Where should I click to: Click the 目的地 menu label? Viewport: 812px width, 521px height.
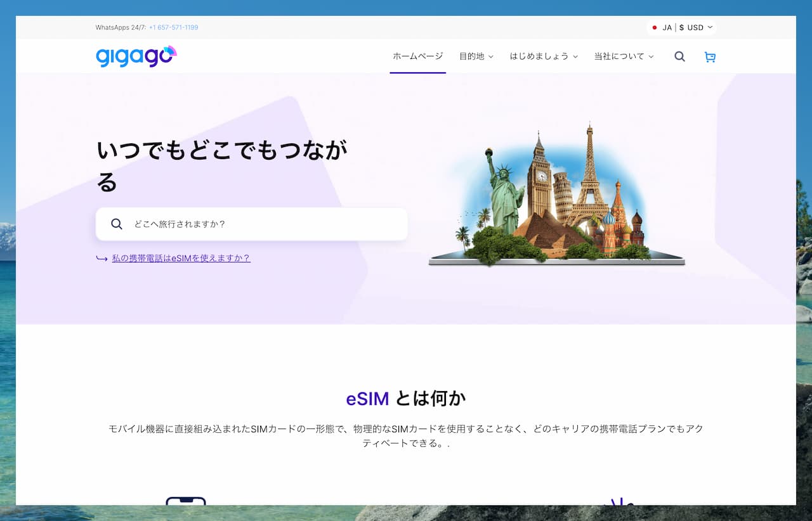(x=471, y=56)
